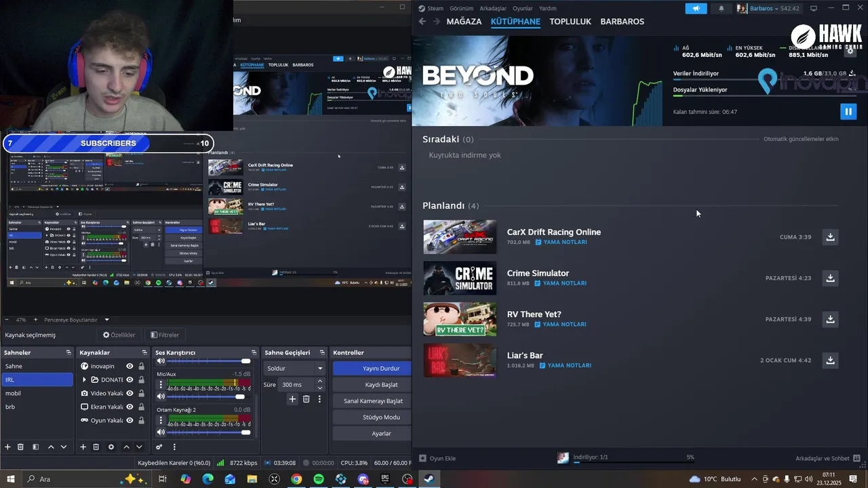The width and height of the screenshot is (868, 488).
Task: Lock the Oyun Yakalama source
Action: click(x=141, y=420)
